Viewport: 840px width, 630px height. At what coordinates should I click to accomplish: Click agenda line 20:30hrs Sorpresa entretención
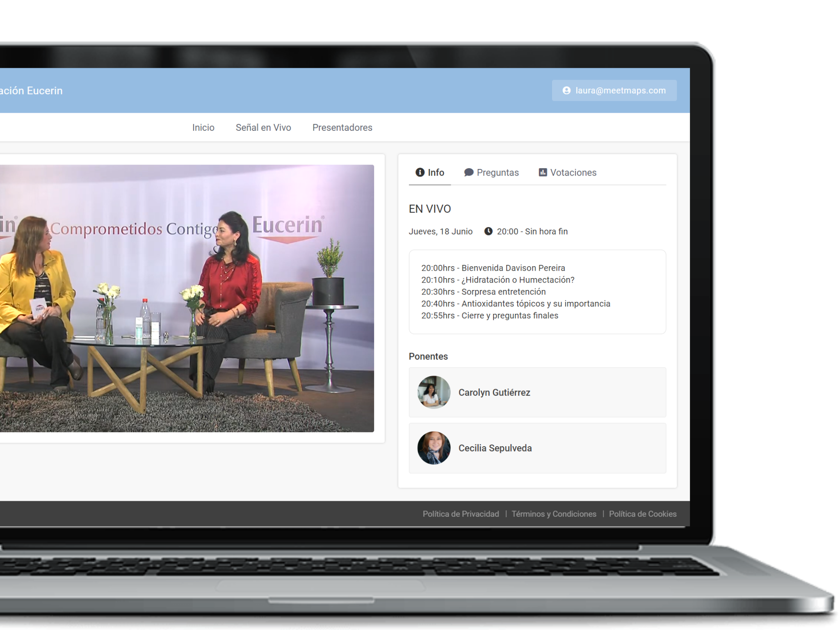pos(484,292)
